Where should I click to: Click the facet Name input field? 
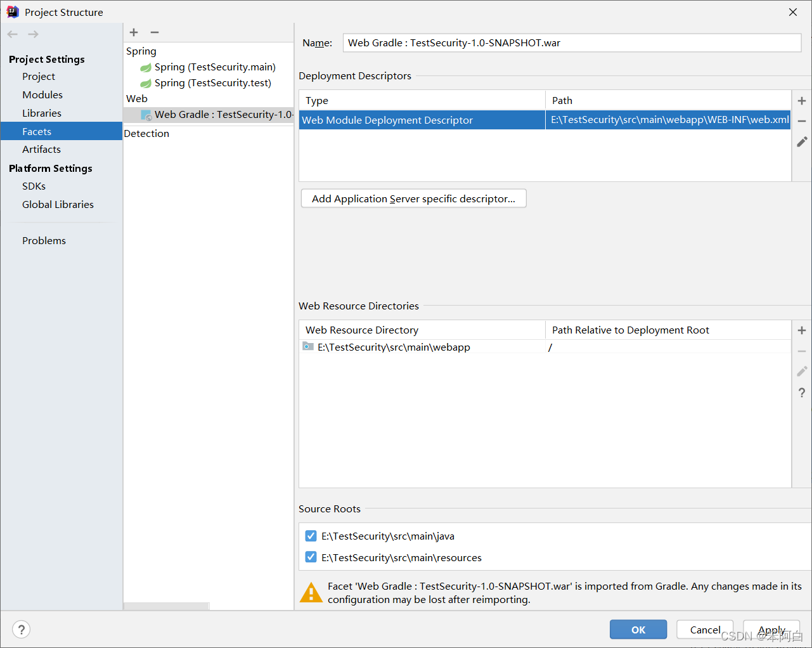(x=572, y=43)
